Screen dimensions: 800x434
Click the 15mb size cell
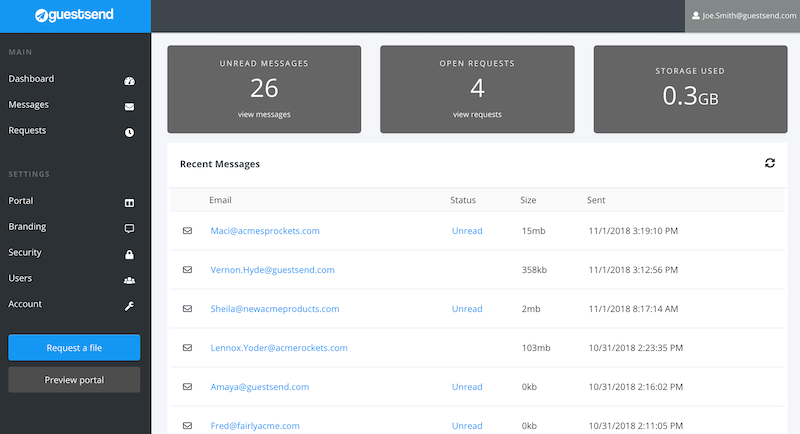[533, 231]
